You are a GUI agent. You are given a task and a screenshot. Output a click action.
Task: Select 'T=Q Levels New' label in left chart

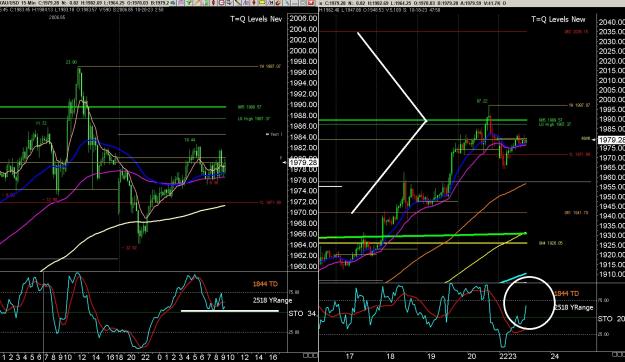(256, 19)
